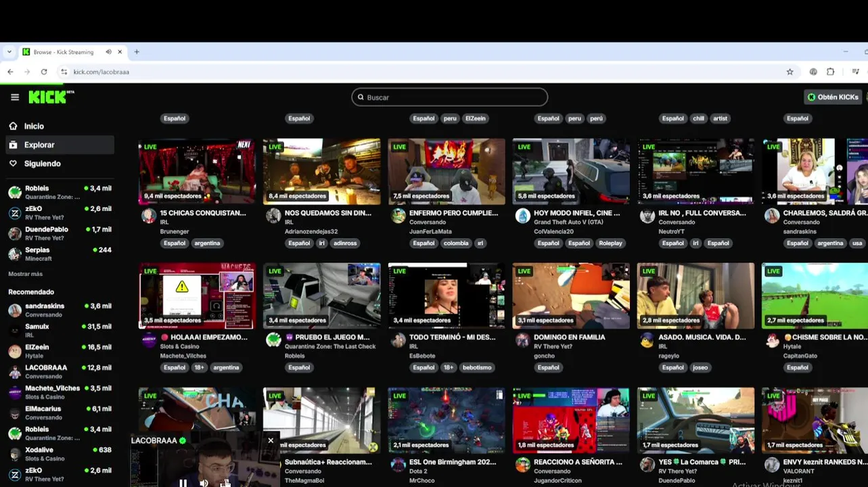Click ColValencia20 channel avatar

pyautogui.click(x=522, y=216)
